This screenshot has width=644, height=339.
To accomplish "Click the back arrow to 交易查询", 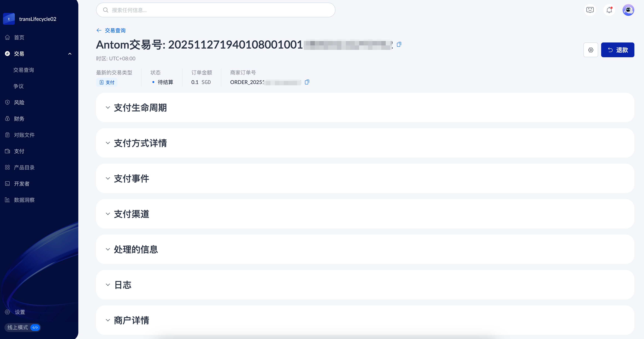I will tap(99, 30).
